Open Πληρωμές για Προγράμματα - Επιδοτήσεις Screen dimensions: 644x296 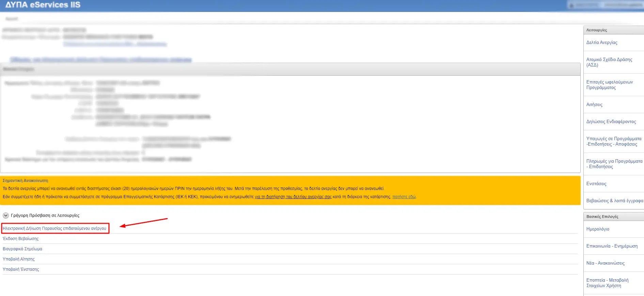[614, 164]
